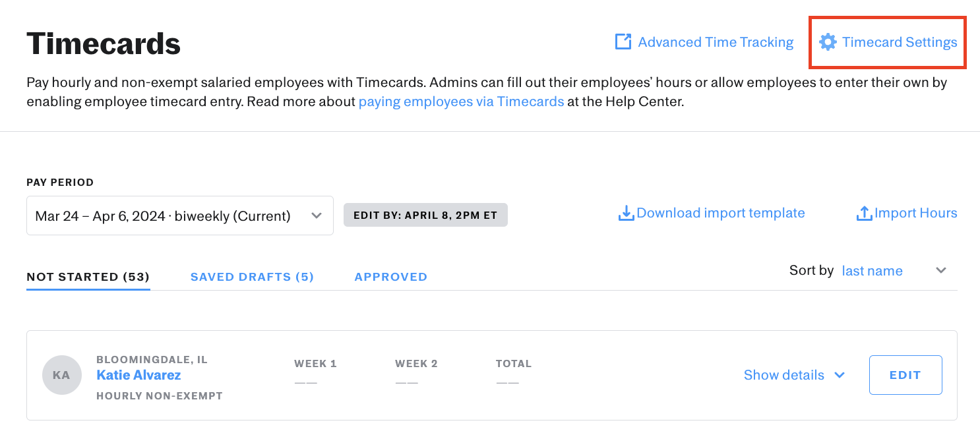
Task: Click the download arrow icon for import template
Action: point(626,214)
